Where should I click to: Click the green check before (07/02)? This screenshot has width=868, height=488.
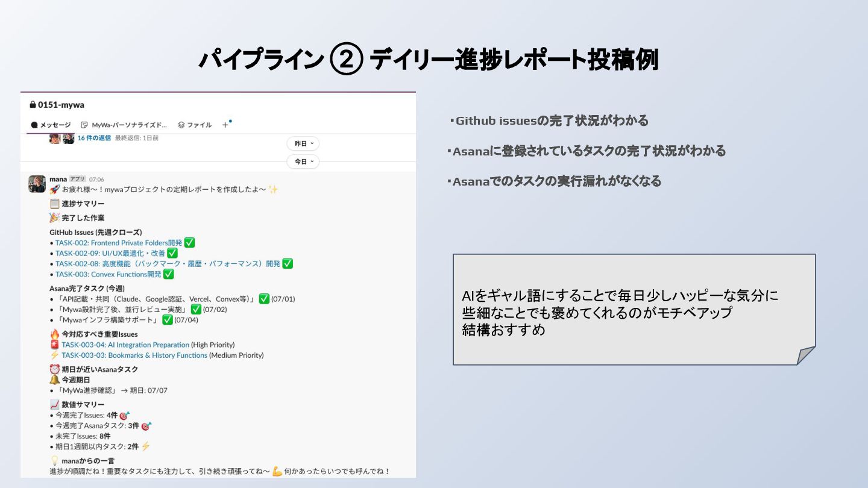(196, 309)
